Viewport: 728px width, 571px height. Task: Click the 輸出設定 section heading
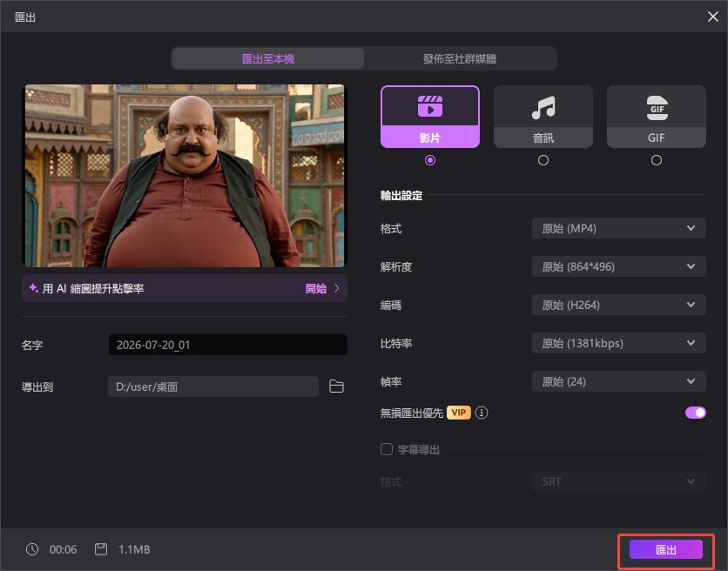click(x=401, y=196)
